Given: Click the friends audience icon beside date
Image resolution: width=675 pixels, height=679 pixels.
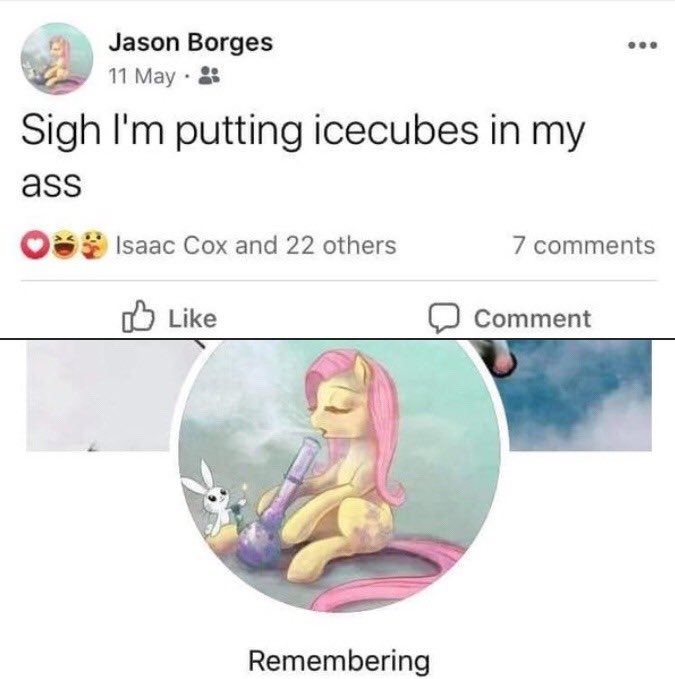Looking at the screenshot, I should pyautogui.click(x=209, y=76).
